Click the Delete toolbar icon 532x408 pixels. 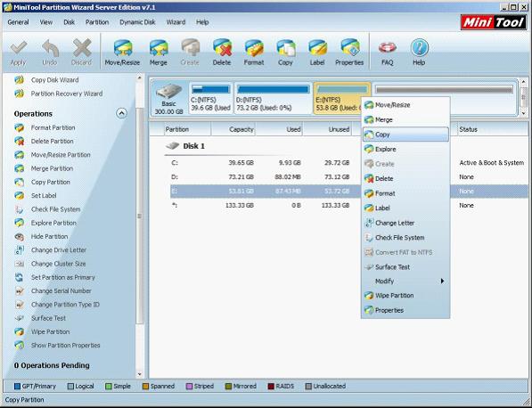(222, 53)
